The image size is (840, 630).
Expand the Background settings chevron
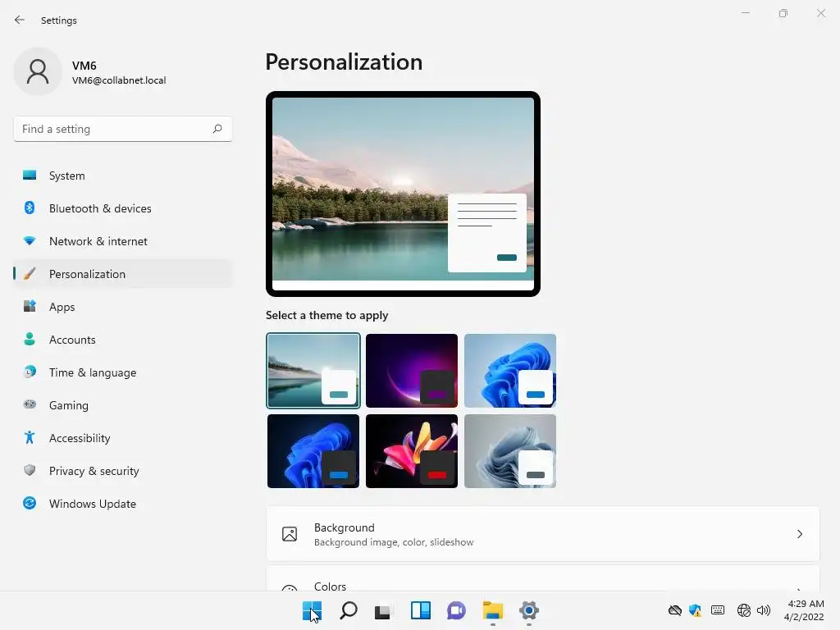click(799, 534)
